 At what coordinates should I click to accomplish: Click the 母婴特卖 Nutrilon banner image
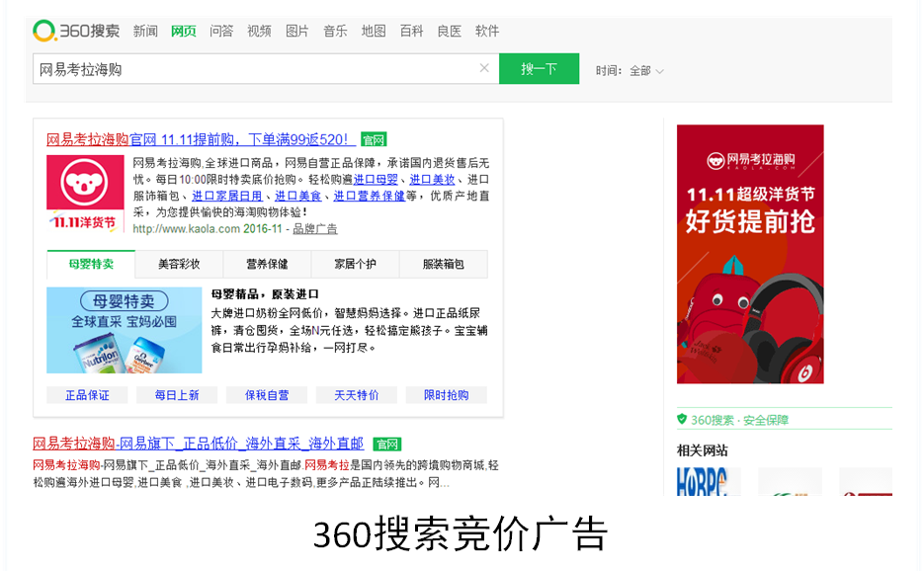point(125,330)
